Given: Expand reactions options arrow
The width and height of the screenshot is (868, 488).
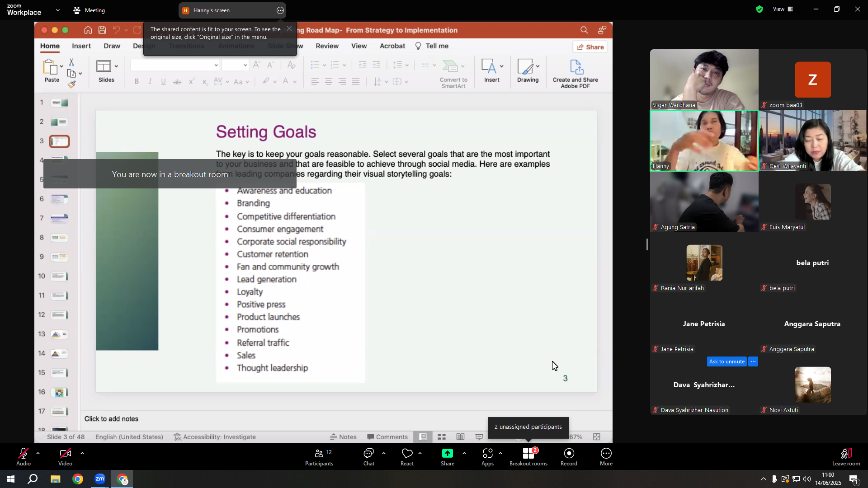Looking at the screenshot, I should click(x=420, y=453).
